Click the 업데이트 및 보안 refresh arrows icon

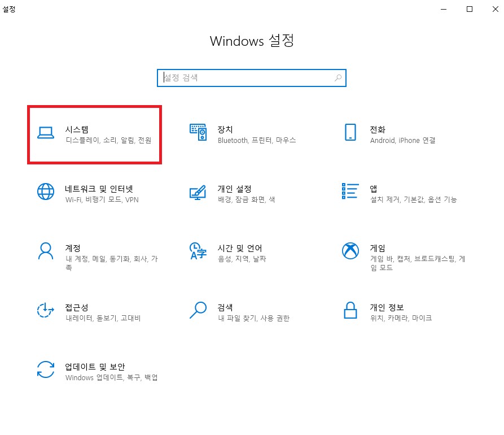(46, 369)
